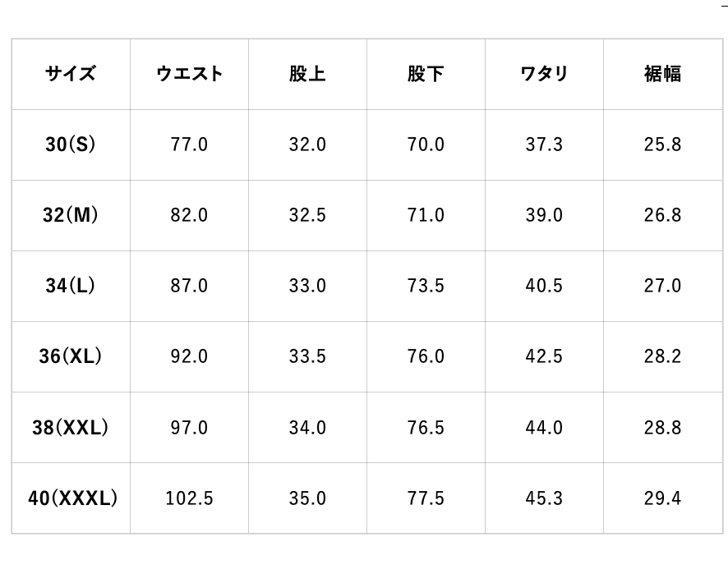Select thigh value 42.5 for 36(XL)

click(544, 356)
